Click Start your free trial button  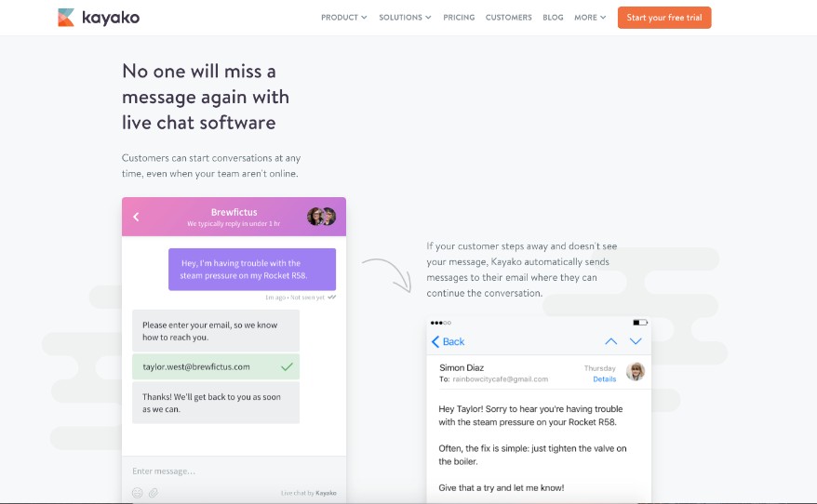point(663,18)
